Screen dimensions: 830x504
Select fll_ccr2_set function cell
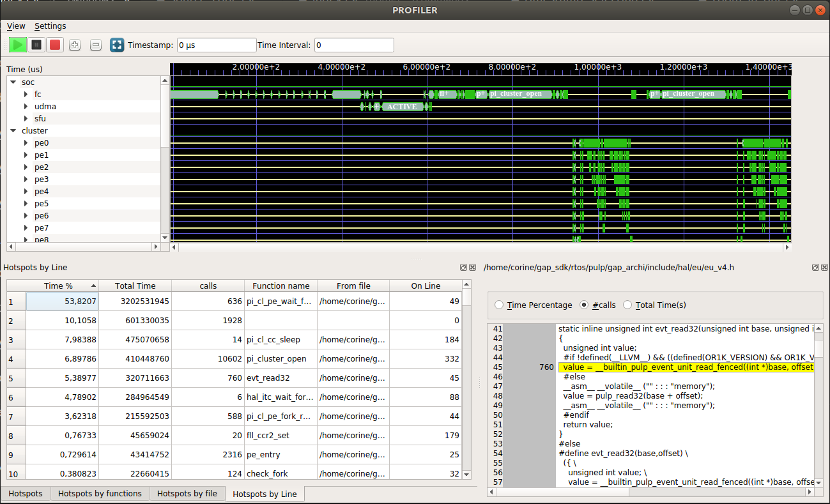(281, 436)
